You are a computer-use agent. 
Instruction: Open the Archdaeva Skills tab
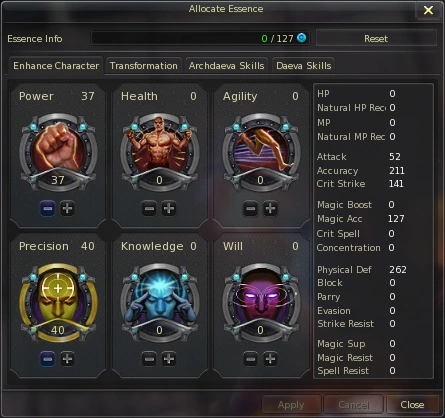pos(227,66)
